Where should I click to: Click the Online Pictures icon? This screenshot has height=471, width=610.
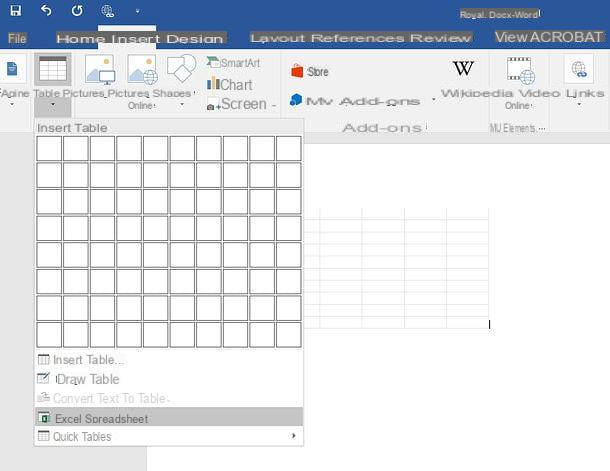pos(142,70)
